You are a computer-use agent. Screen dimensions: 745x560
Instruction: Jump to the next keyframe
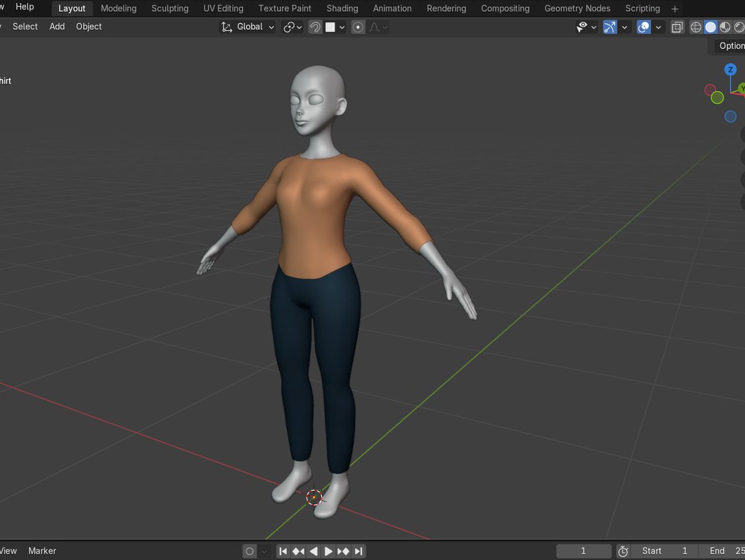click(343, 551)
